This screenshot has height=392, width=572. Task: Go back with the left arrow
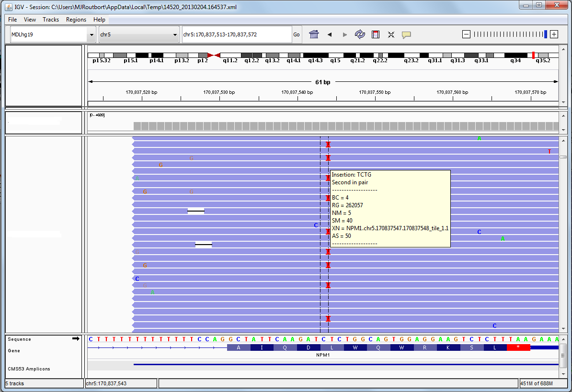[330, 34]
